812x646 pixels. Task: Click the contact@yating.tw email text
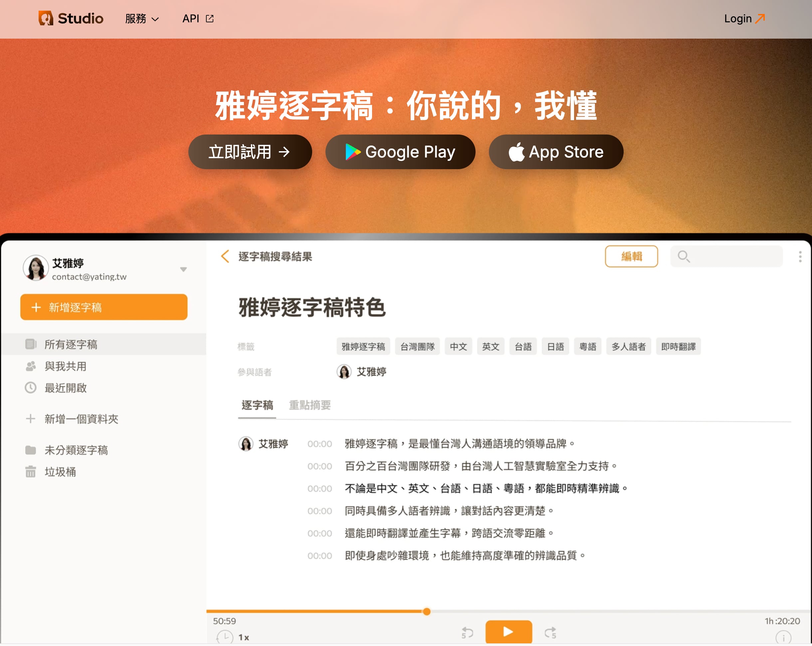[89, 277]
